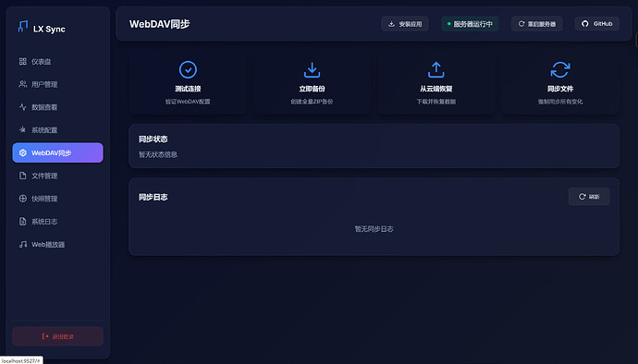This screenshot has width=638, height=364.
Task: Click the 立即备份 card
Action: click(313, 83)
